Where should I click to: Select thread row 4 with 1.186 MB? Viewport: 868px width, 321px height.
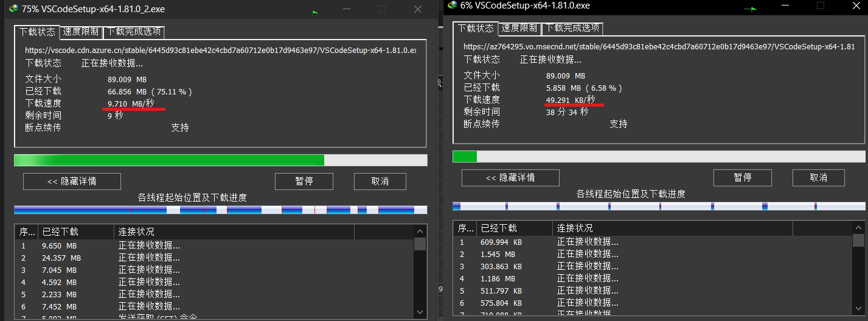pyautogui.click(x=653, y=279)
